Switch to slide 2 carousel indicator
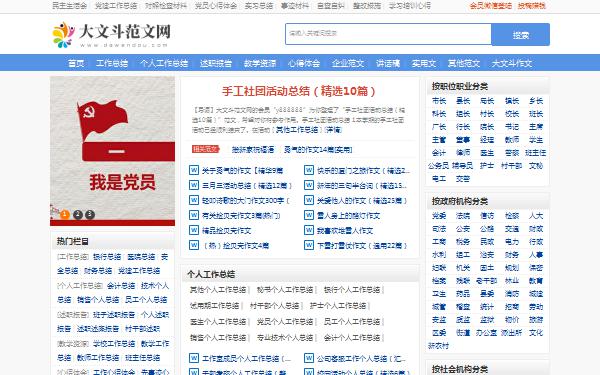600x375 pixels. [x=78, y=215]
